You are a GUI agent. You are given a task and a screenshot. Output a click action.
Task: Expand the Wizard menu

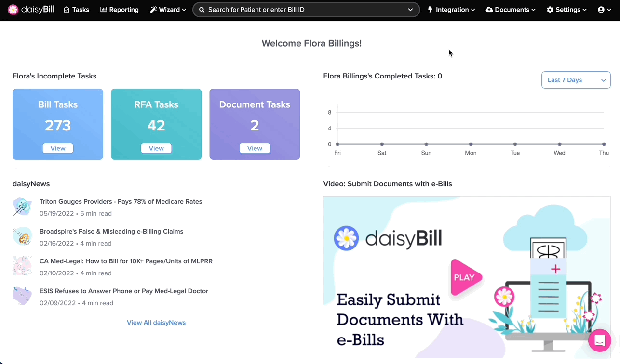tap(168, 10)
